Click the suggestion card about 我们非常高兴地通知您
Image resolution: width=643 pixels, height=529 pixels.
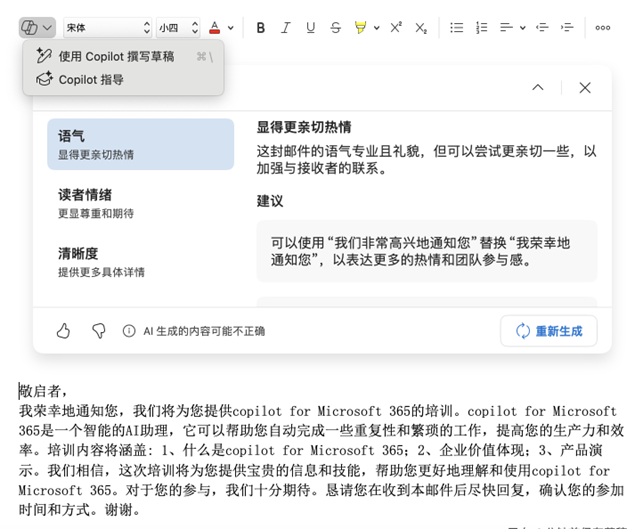pyautogui.click(x=427, y=251)
